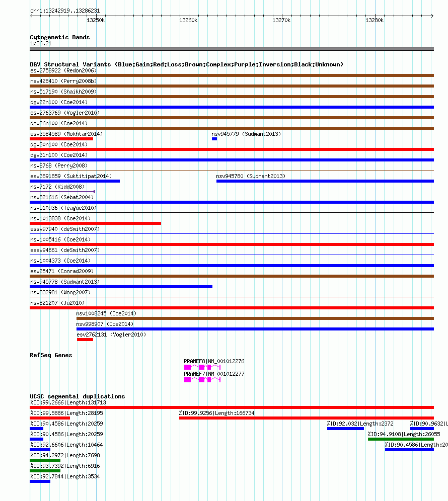Click variant label dgv30n100 (Coe2014)
Screen dimensions: 448x501
59,144
